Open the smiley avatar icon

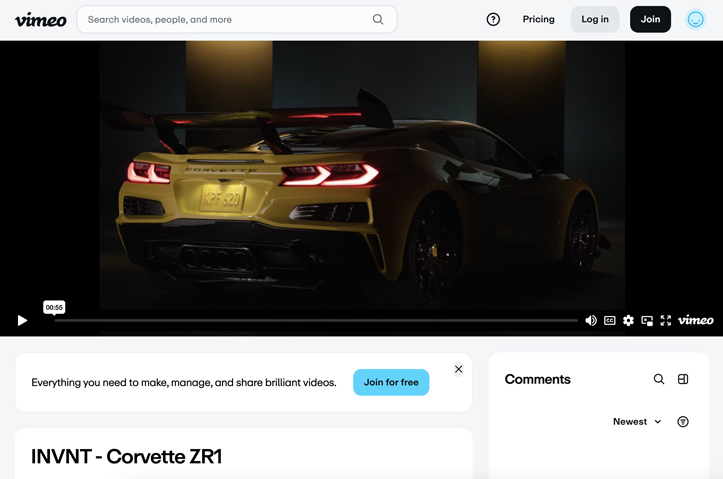695,19
